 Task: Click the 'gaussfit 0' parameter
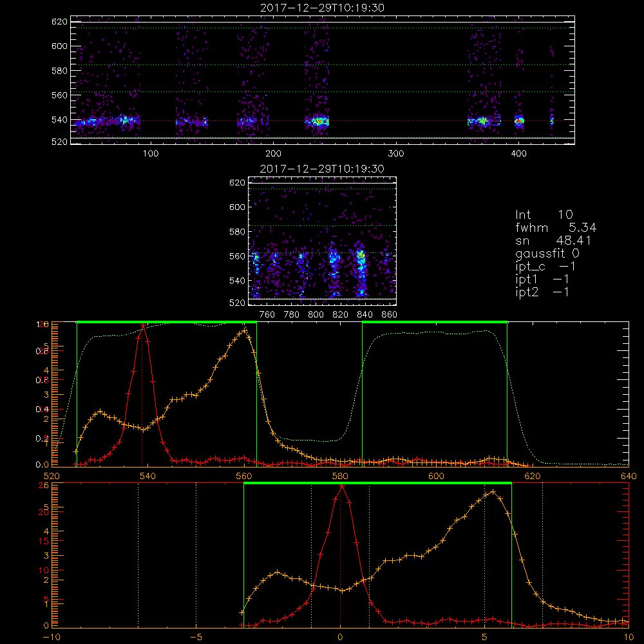[547, 253]
